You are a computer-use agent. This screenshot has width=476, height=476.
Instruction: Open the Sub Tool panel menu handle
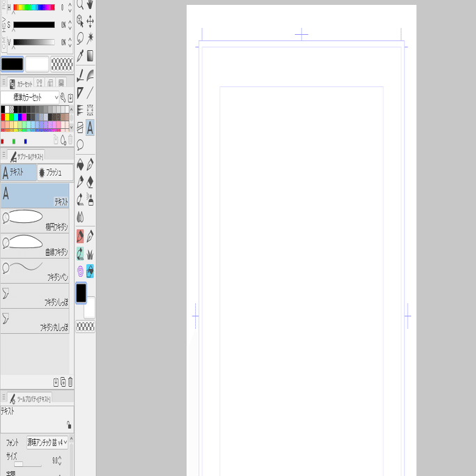click(x=4, y=155)
